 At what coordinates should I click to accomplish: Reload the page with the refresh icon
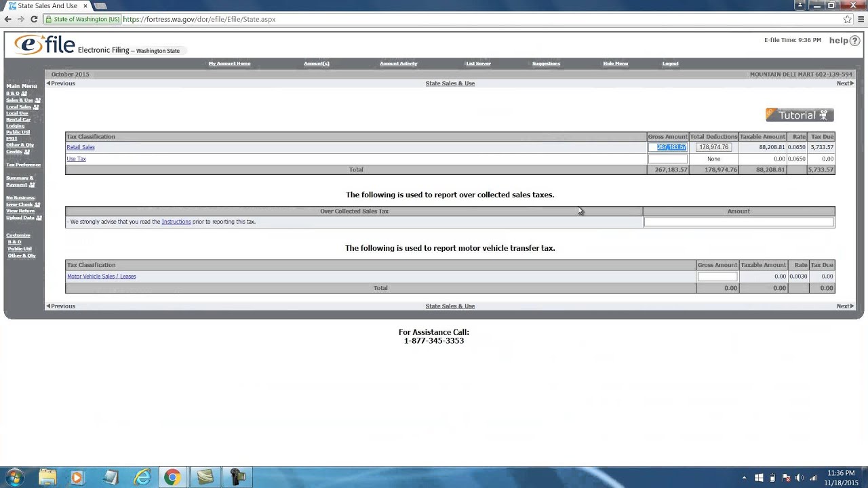pos(34,19)
